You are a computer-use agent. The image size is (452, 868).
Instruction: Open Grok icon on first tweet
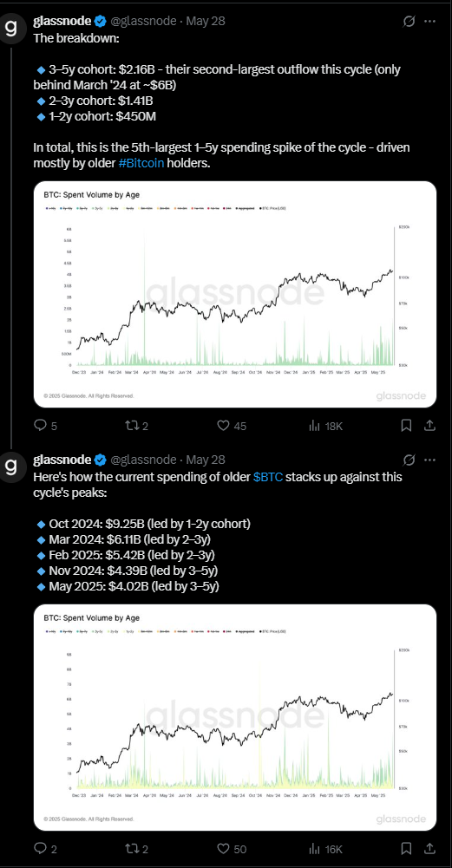(409, 21)
